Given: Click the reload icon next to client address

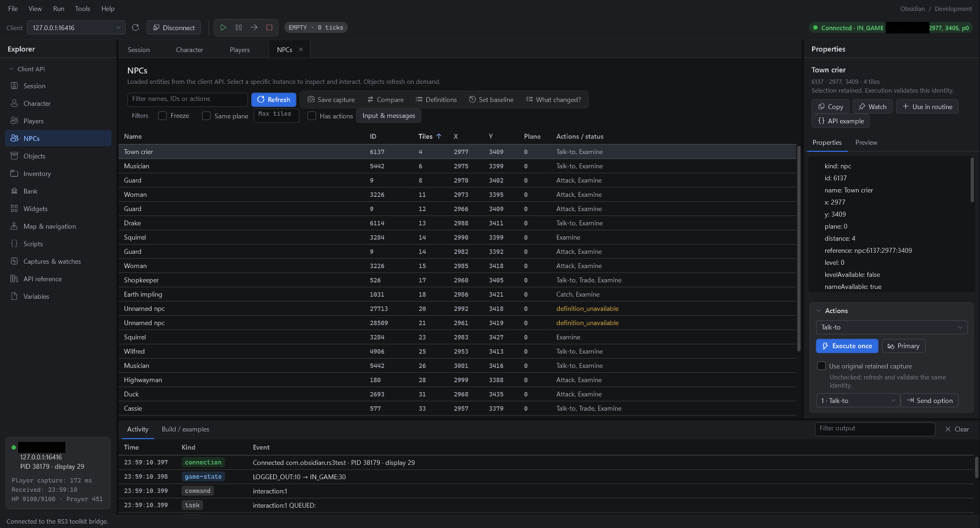Looking at the screenshot, I should click(136, 27).
